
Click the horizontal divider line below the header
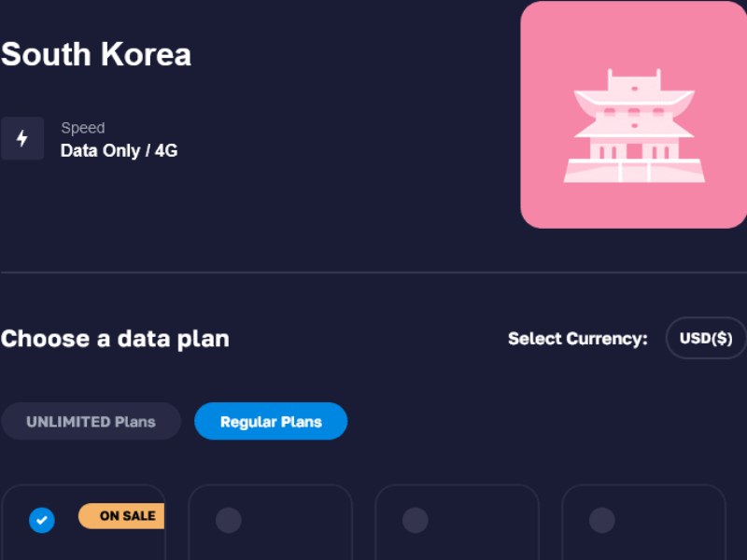(x=373, y=273)
